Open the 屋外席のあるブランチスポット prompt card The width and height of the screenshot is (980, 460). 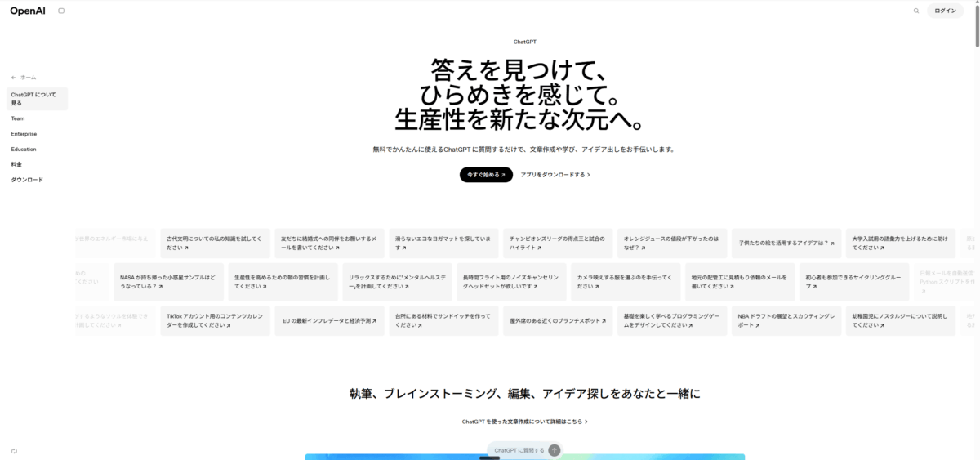(558, 320)
